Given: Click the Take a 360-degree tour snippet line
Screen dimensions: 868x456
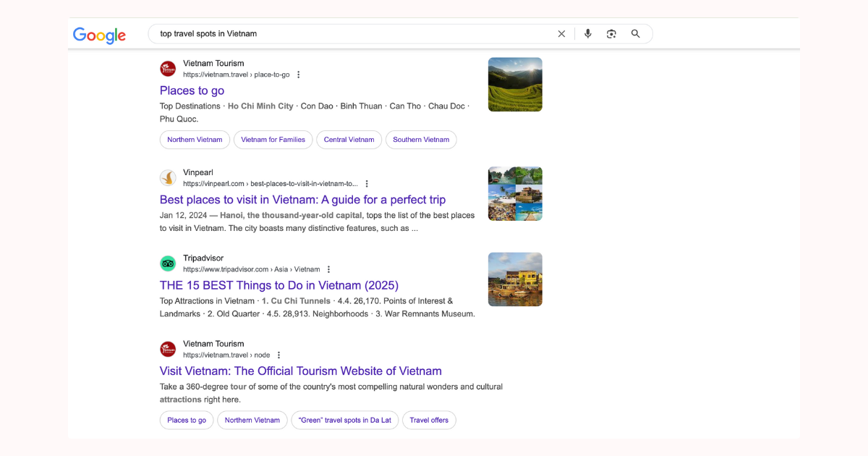Looking at the screenshot, I should (x=331, y=387).
